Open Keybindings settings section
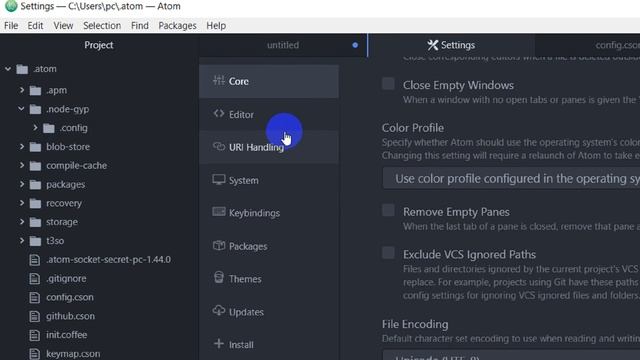Viewport: 640px width, 360px height. pyautogui.click(x=269, y=213)
